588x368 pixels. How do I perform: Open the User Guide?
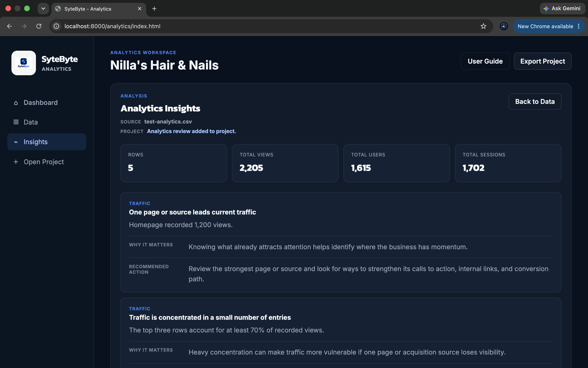(485, 61)
